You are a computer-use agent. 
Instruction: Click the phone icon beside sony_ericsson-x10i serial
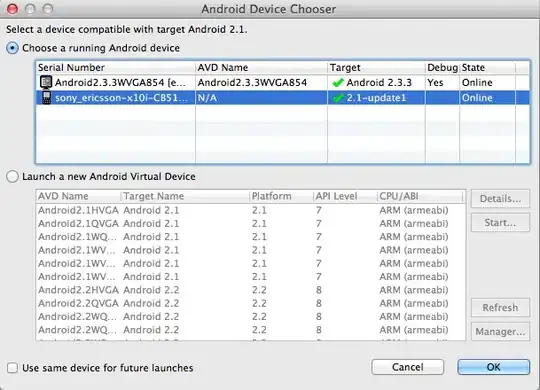(x=46, y=98)
